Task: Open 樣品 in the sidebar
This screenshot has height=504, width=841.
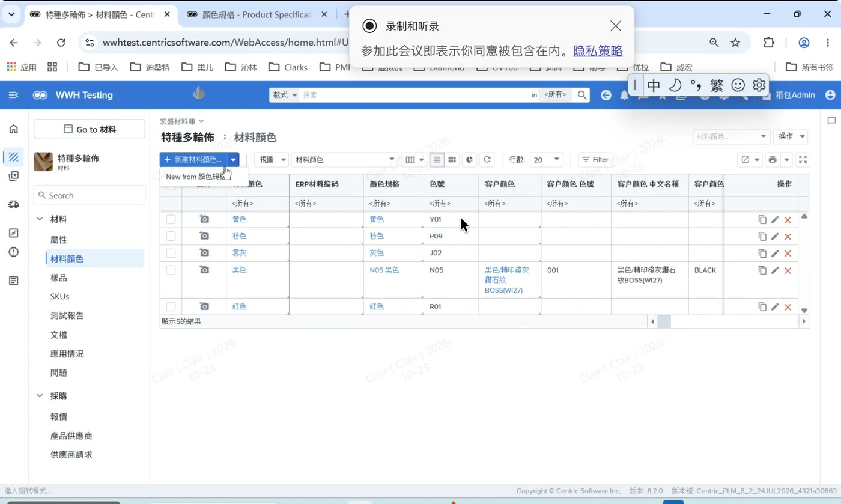Action: click(59, 278)
